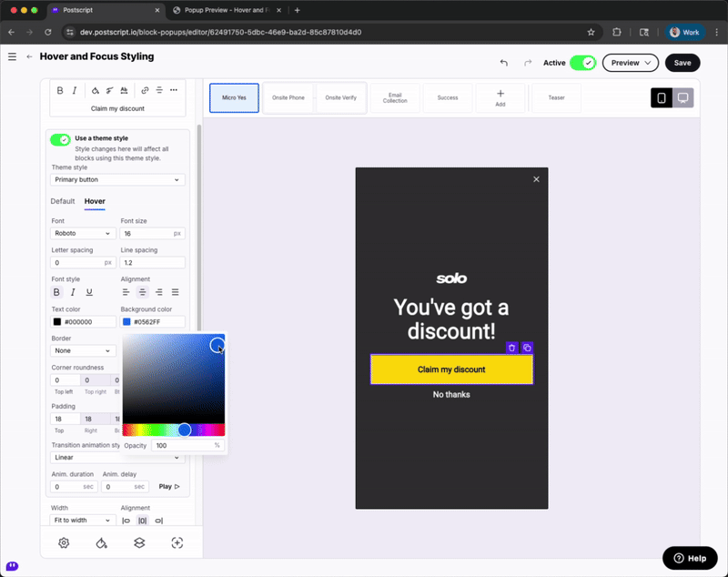Viewport: 728px width, 577px height.
Task: Toggle italic under Font style
Action: pyautogui.click(x=73, y=292)
